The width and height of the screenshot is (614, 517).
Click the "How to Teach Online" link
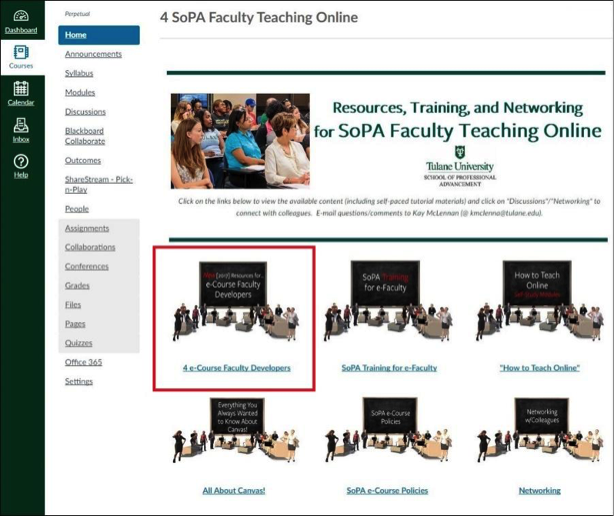coord(540,368)
